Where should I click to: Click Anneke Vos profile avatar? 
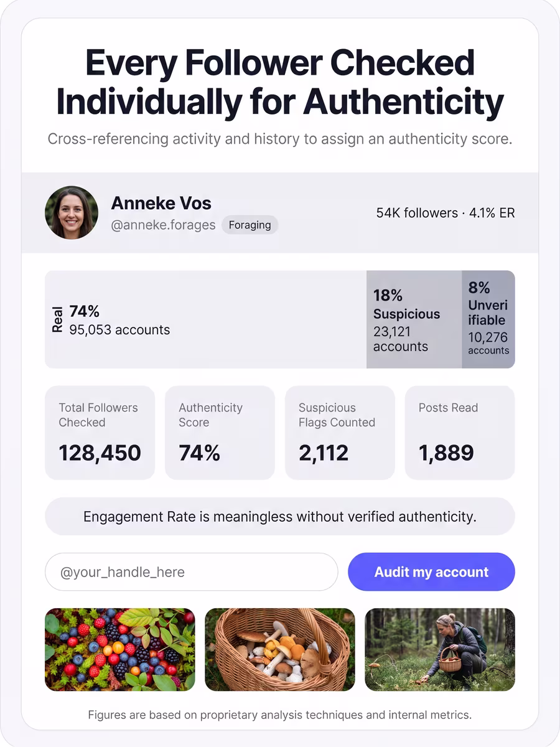[x=72, y=213]
